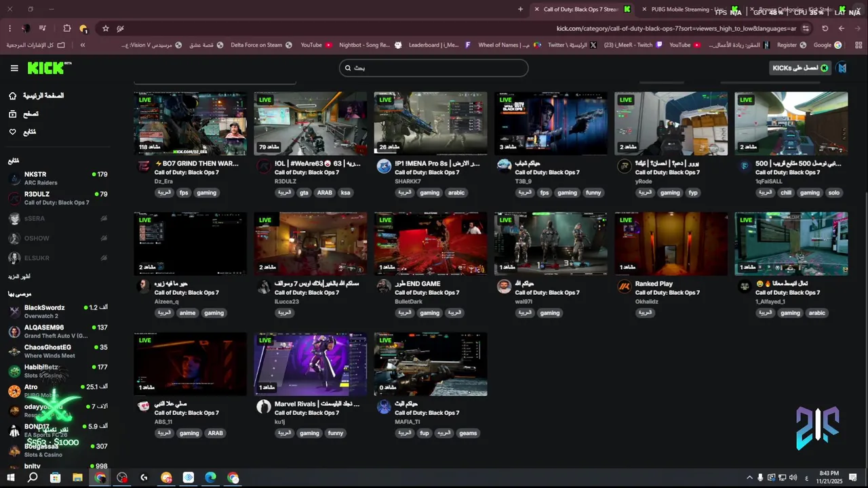868x488 pixels.
Task: Bookmark this page with star icon
Action: pos(105,28)
